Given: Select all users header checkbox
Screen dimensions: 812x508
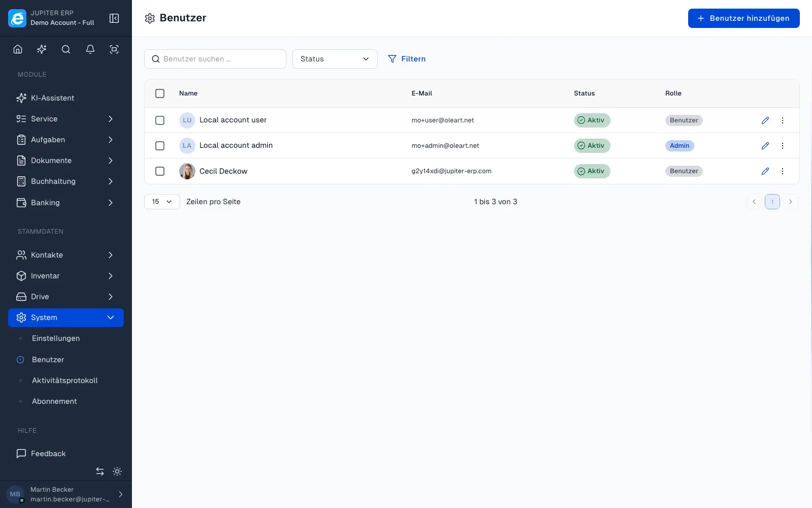Looking at the screenshot, I should pos(160,93).
